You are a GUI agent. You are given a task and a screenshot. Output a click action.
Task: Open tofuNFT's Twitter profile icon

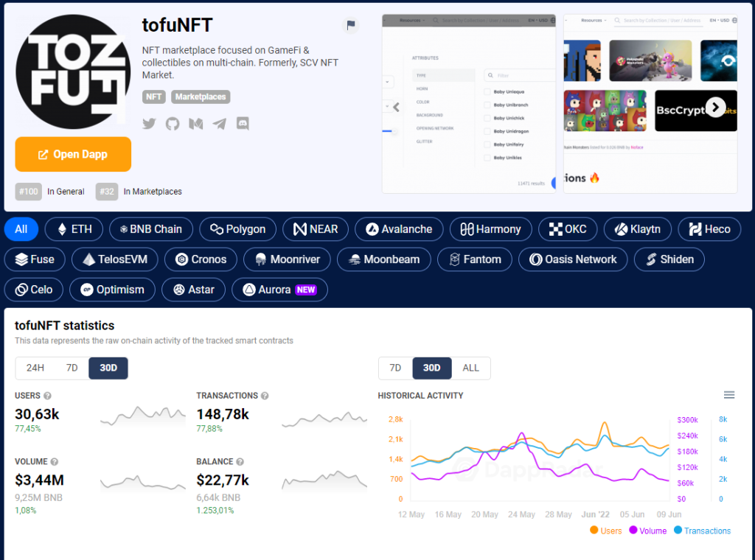149,124
